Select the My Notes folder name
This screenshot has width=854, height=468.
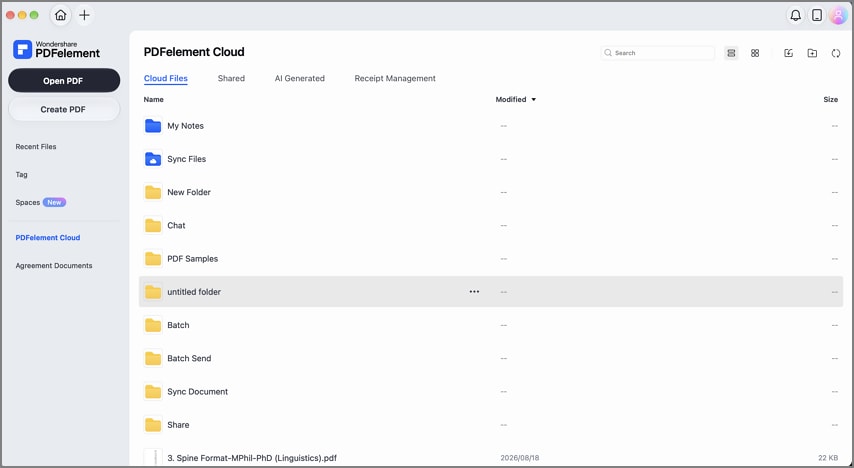click(185, 126)
